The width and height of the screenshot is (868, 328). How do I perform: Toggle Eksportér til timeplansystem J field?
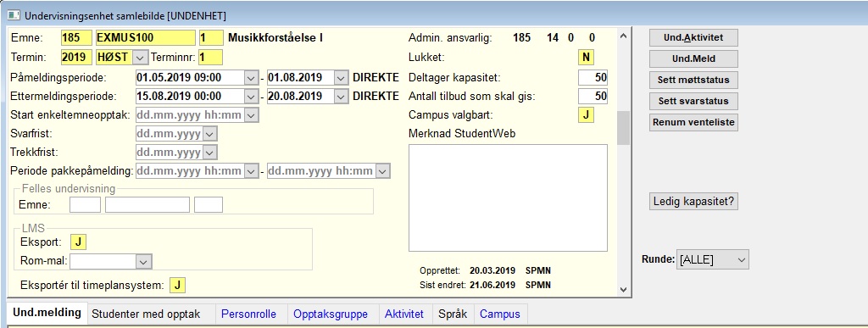click(177, 286)
